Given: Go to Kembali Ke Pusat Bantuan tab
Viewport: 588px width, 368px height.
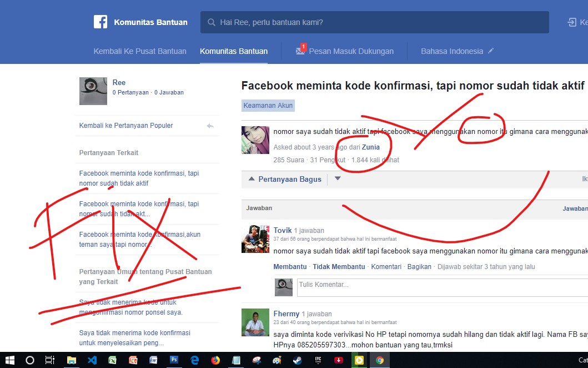Looking at the screenshot, I should 140,52.
